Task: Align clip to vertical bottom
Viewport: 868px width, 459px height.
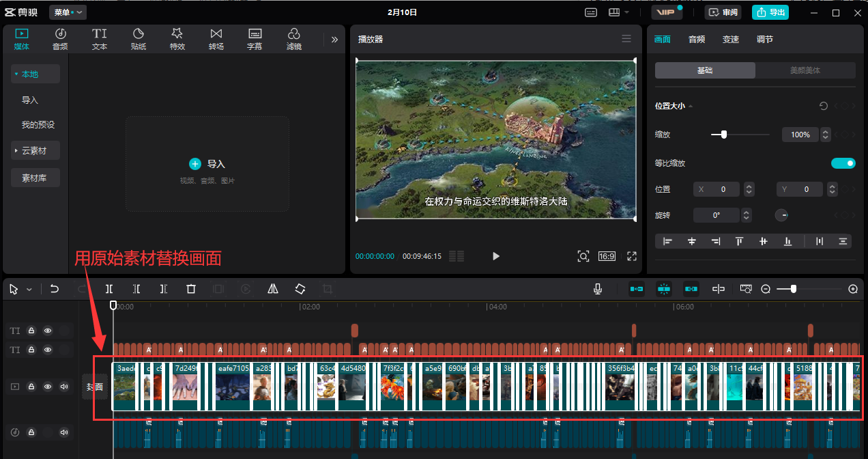Action: [x=787, y=241]
